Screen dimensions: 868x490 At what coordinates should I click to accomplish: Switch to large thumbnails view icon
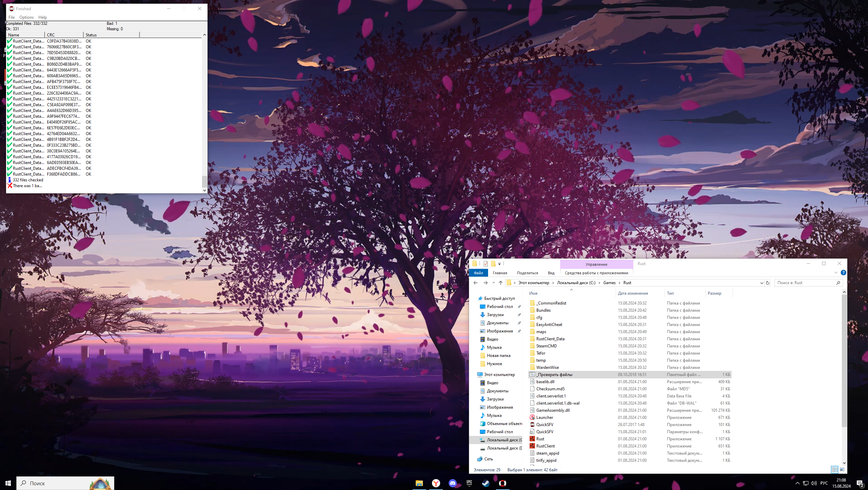coord(842,470)
